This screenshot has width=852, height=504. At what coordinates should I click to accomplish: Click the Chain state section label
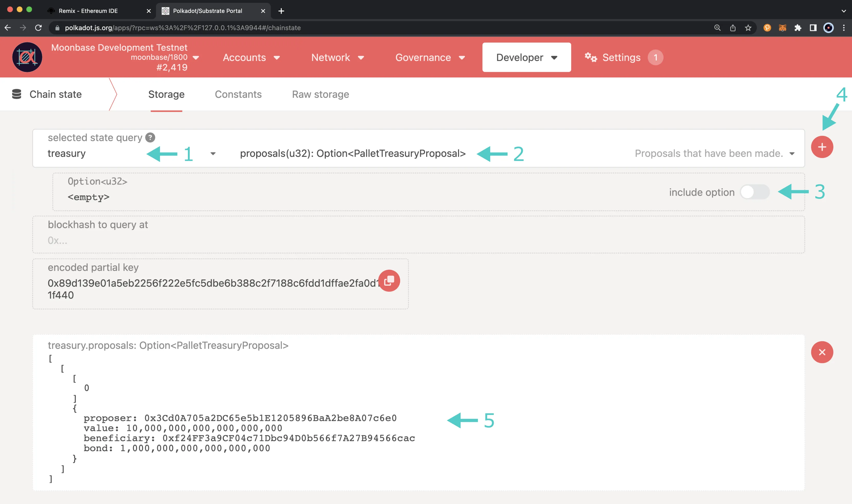click(x=56, y=94)
